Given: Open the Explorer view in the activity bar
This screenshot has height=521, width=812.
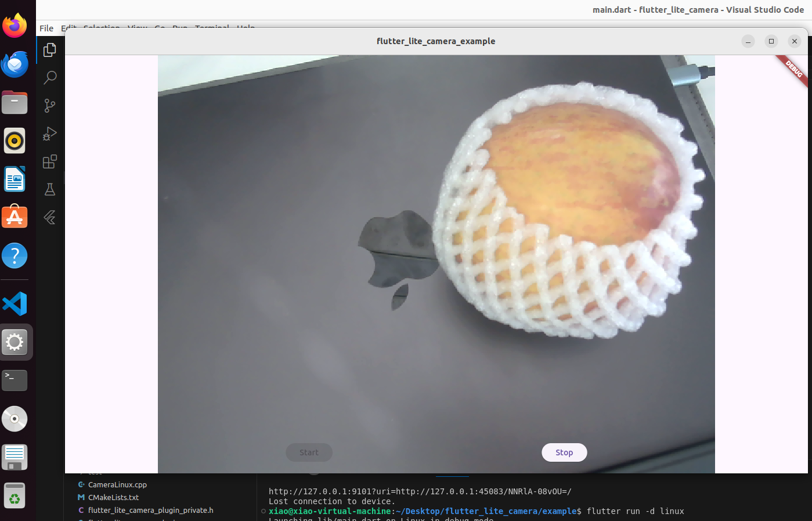Looking at the screenshot, I should (50, 50).
